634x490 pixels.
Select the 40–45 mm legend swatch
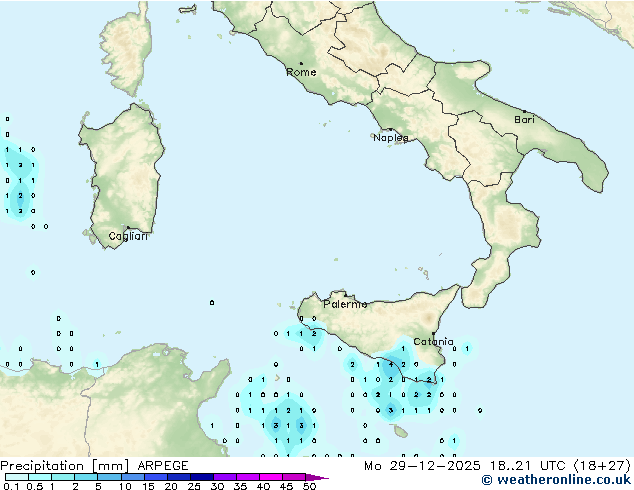click(271, 477)
